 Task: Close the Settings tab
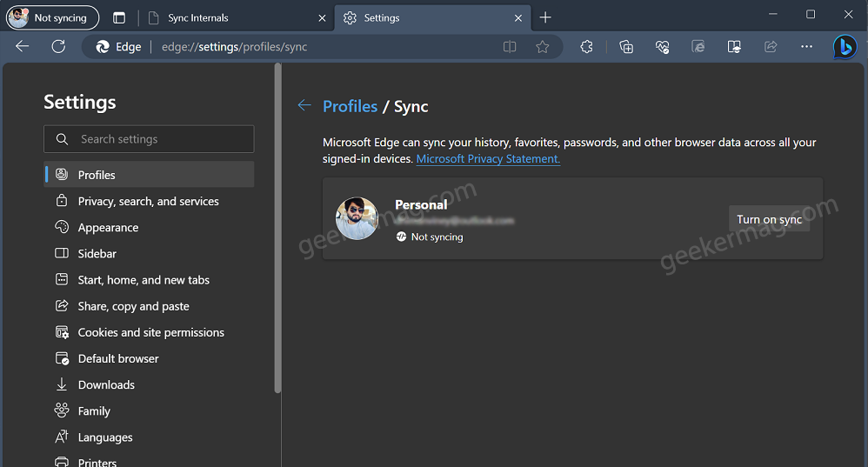point(518,18)
